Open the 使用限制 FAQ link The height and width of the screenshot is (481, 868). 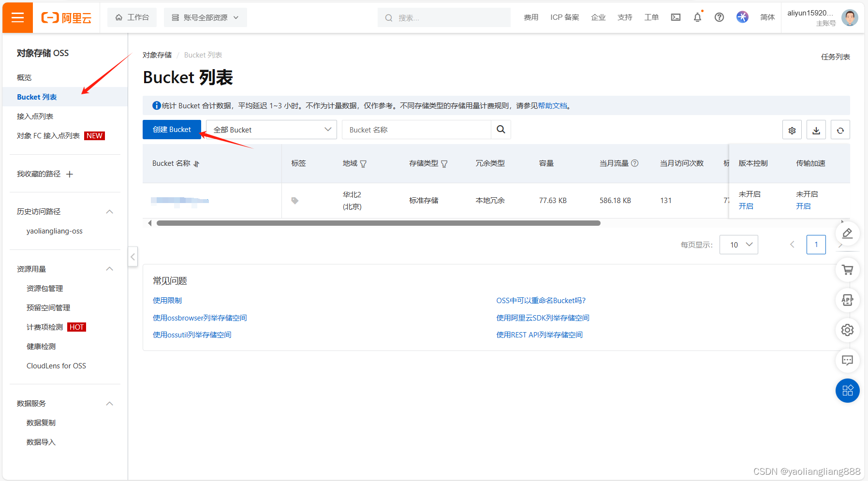(x=167, y=300)
